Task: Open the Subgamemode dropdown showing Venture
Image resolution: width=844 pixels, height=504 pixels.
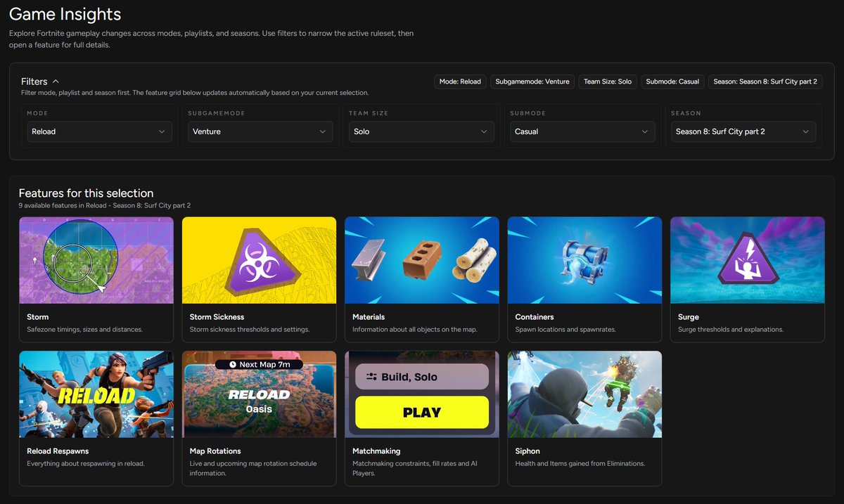Action: tap(260, 131)
